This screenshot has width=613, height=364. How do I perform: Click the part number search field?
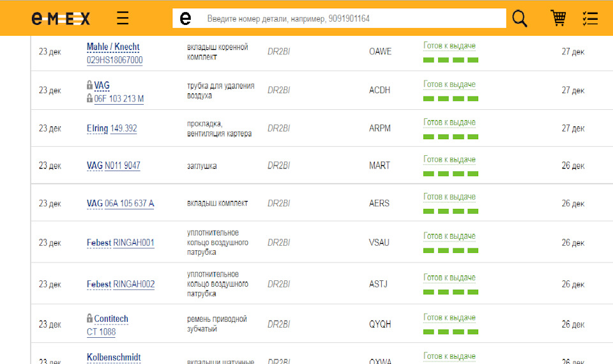click(351, 19)
